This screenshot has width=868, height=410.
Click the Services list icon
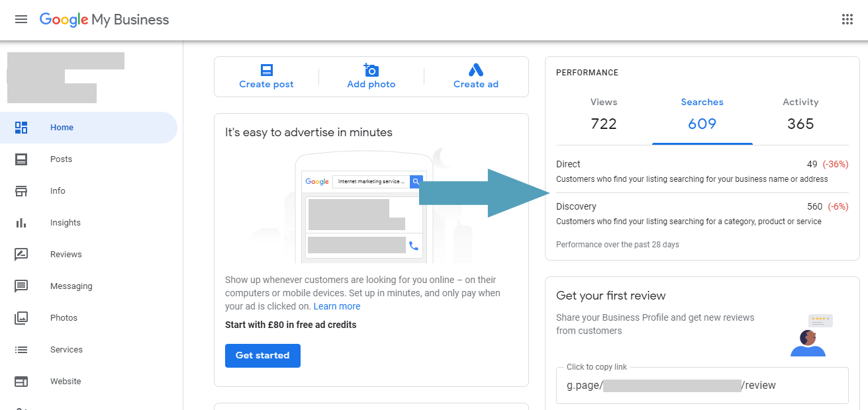pyautogui.click(x=21, y=350)
